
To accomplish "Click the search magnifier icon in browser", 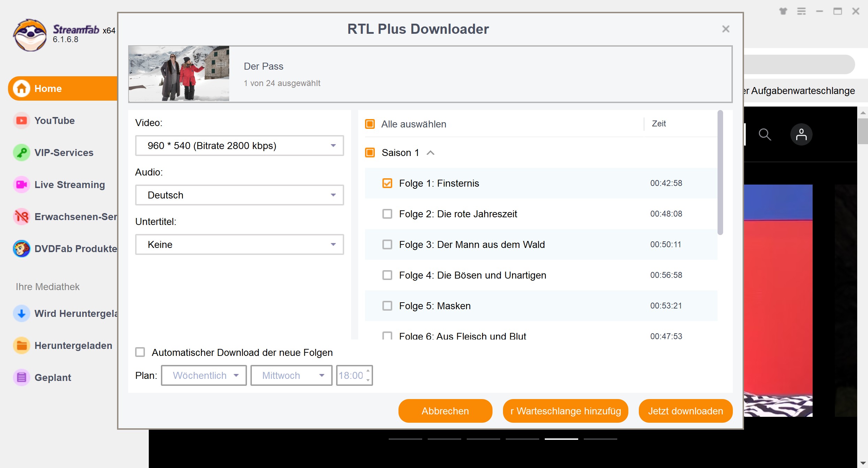I will pyautogui.click(x=765, y=134).
